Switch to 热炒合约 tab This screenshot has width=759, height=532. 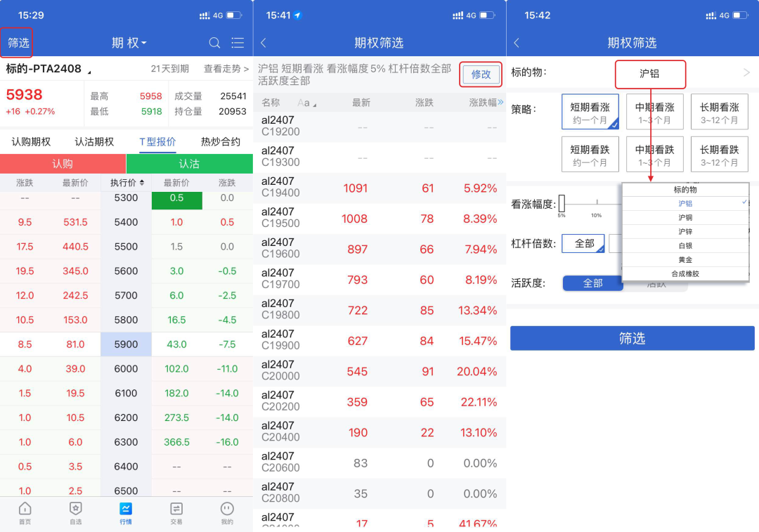point(220,142)
